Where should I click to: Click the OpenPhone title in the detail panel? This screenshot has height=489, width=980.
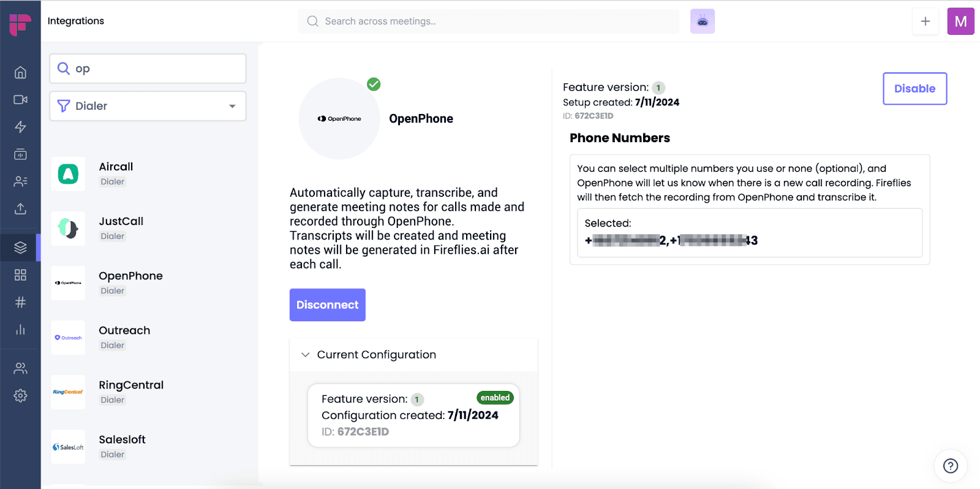pyautogui.click(x=421, y=119)
